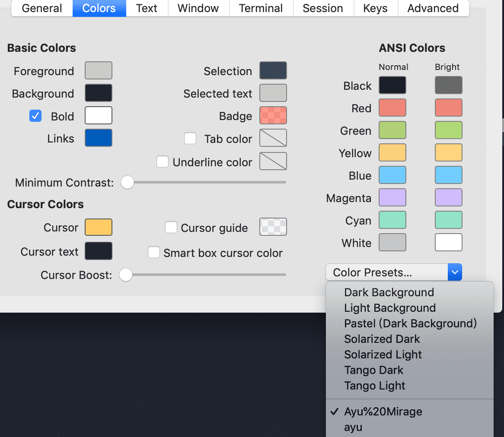Open the Foreground color swatch
Screen dimensions: 504x437
pos(99,70)
